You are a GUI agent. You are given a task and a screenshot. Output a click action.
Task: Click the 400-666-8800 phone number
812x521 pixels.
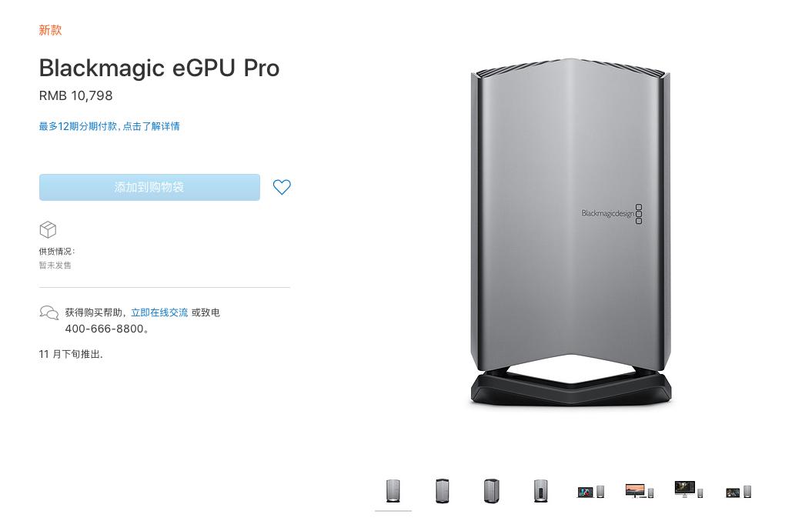(104, 329)
